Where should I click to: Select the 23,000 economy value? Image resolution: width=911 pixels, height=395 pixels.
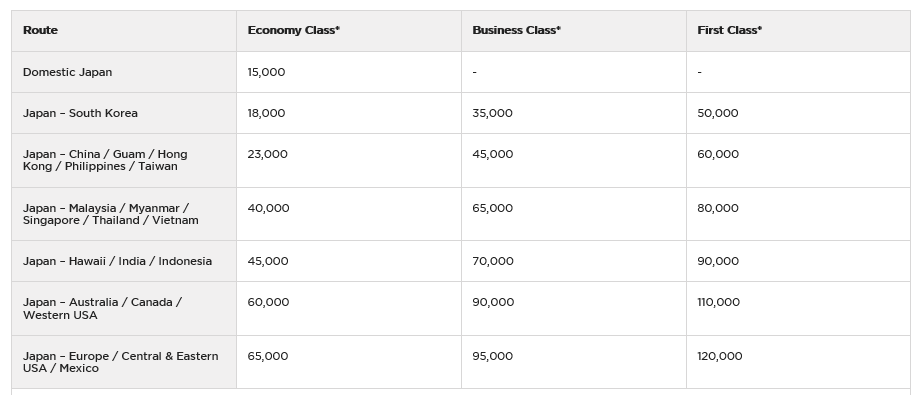(267, 154)
